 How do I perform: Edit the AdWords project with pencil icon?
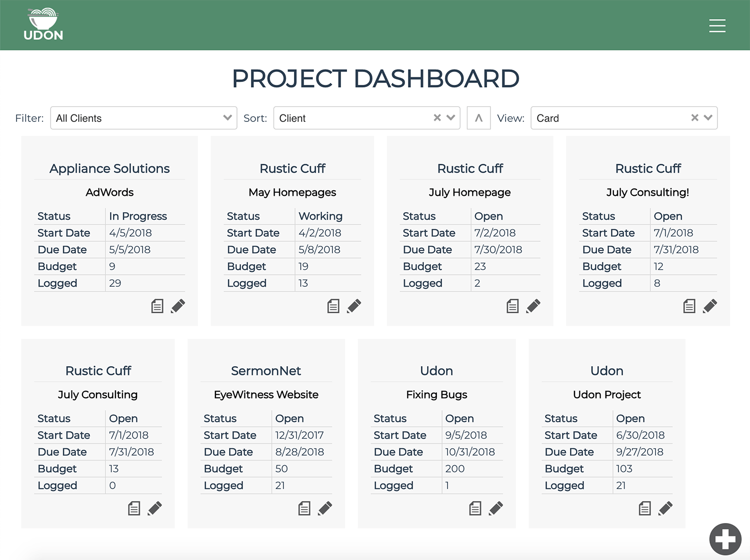[x=178, y=306]
